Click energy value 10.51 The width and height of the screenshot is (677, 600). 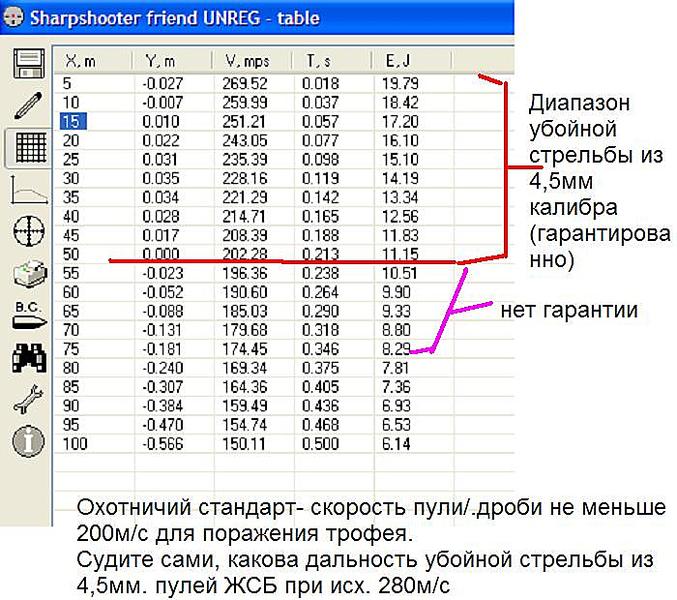pos(399,273)
